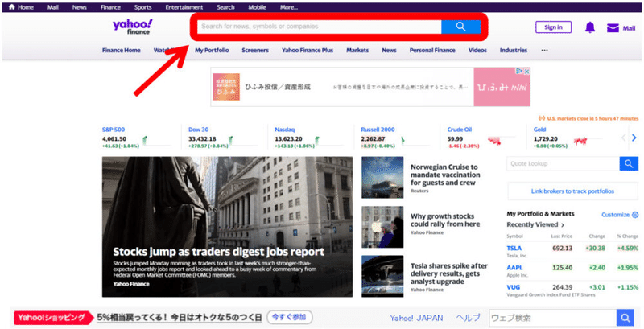Click the web search button in bottom bar

click(x=625, y=318)
